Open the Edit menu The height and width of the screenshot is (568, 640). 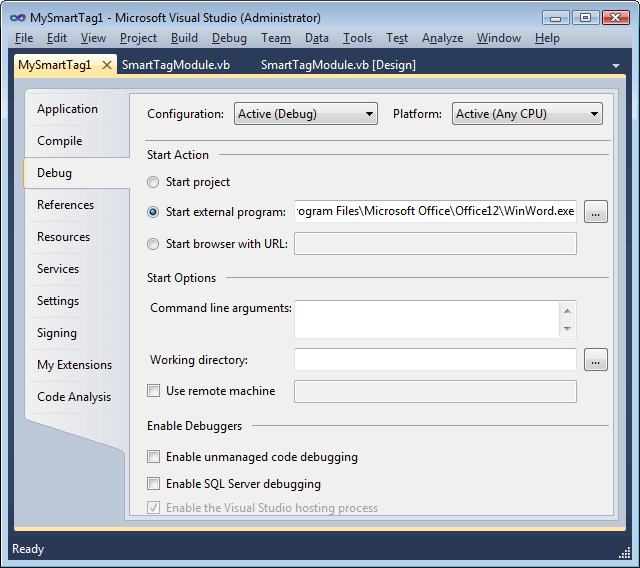[x=57, y=38]
